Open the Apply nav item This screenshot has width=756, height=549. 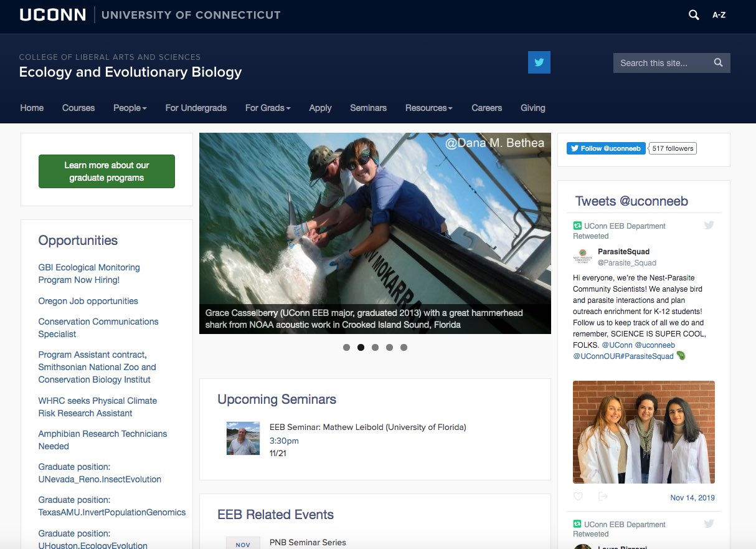click(320, 108)
